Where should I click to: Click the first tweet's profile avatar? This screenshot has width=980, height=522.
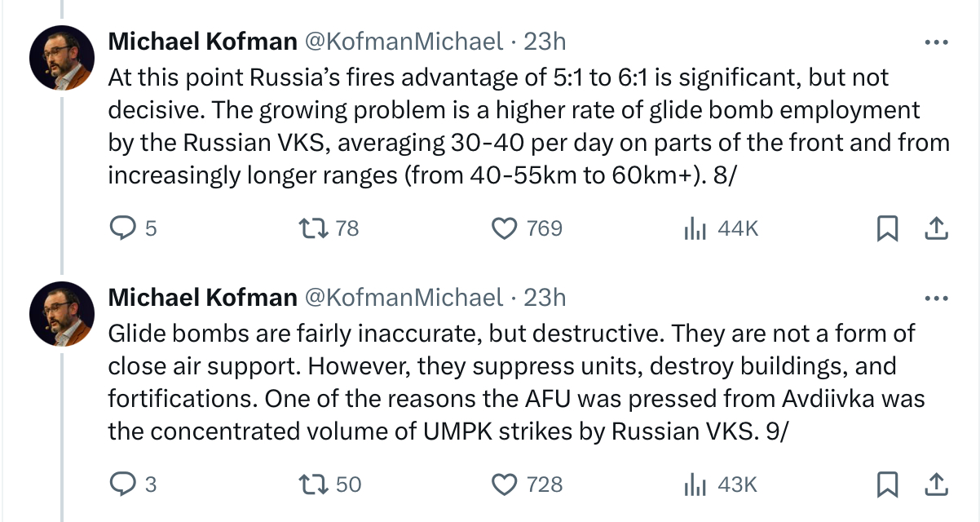tap(62, 58)
